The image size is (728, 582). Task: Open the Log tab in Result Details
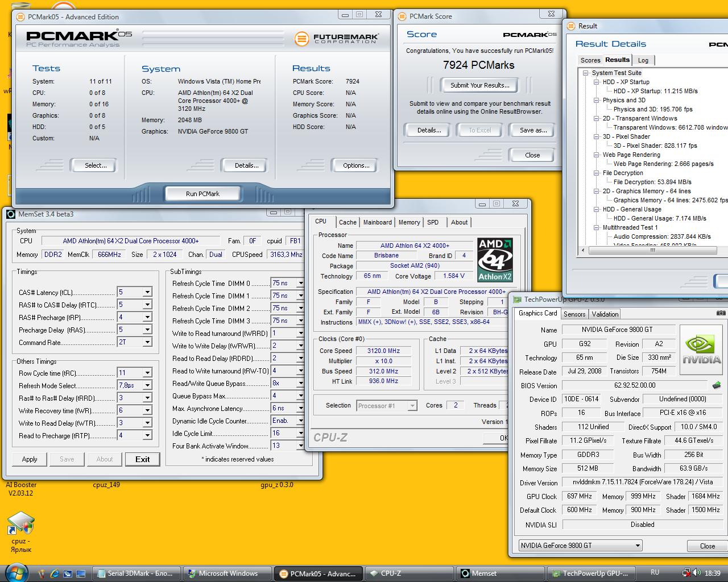coord(643,60)
